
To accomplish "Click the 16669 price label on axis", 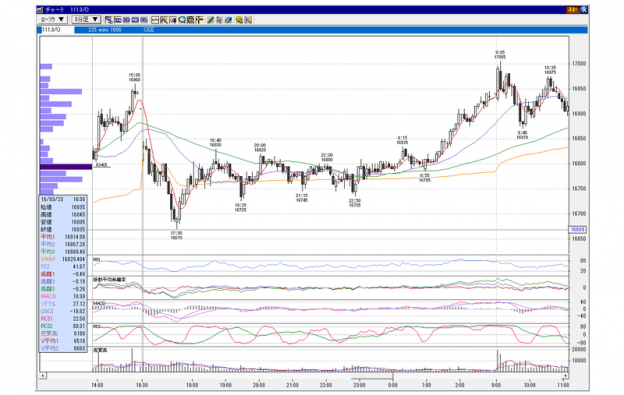I will pos(577,230).
